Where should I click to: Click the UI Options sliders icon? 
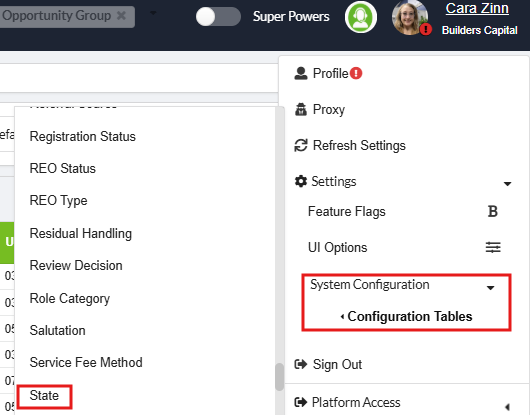pos(493,247)
